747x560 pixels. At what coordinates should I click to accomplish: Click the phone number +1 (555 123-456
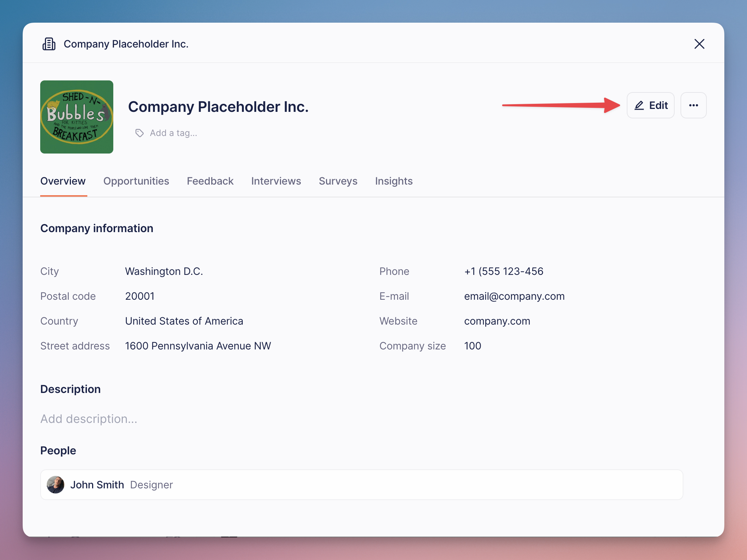(x=504, y=271)
